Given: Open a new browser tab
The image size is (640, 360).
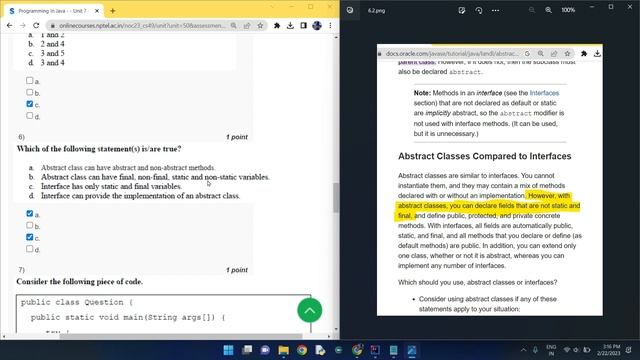Looking at the screenshot, I should (113, 11).
